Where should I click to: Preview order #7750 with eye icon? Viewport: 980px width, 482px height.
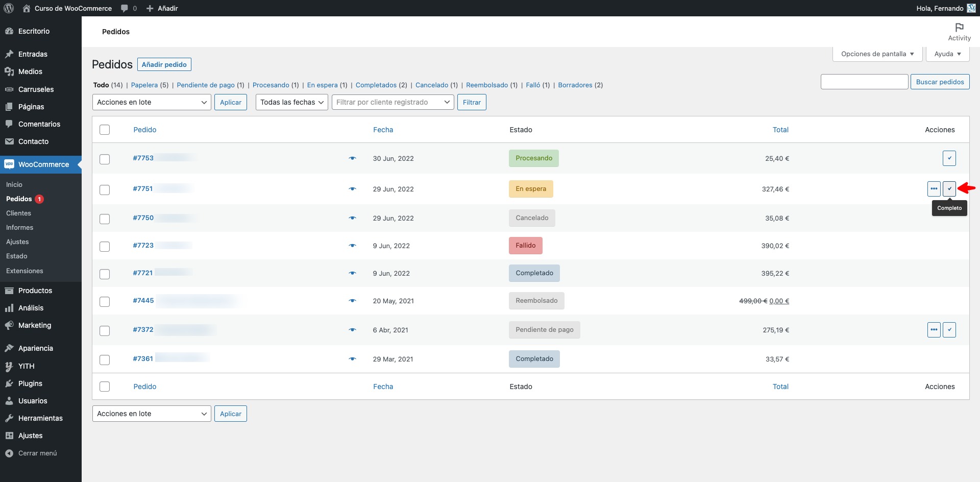click(352, 218)
